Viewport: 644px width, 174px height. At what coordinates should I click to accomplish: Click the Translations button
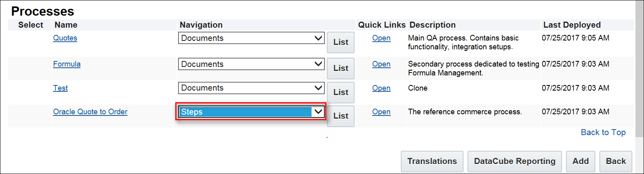(x=432, y=161)
